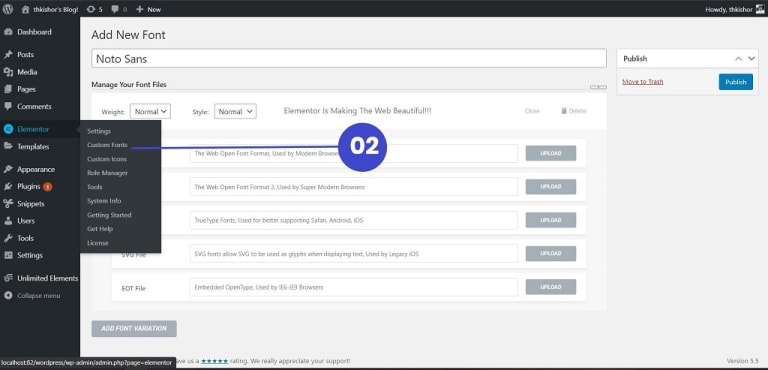The height and width of the screenshot is (370, 768).
Task: Click the Noto Sans font name field
Action: point(349,58)
